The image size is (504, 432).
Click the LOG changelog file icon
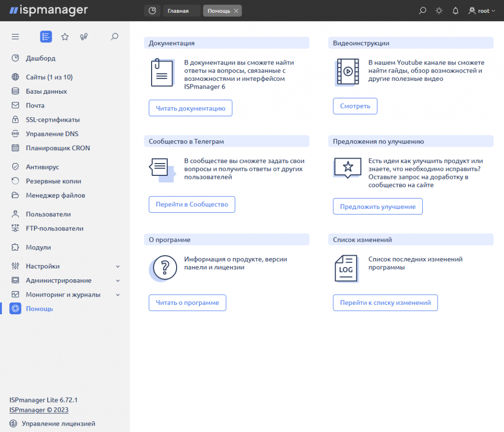[346, 268]
